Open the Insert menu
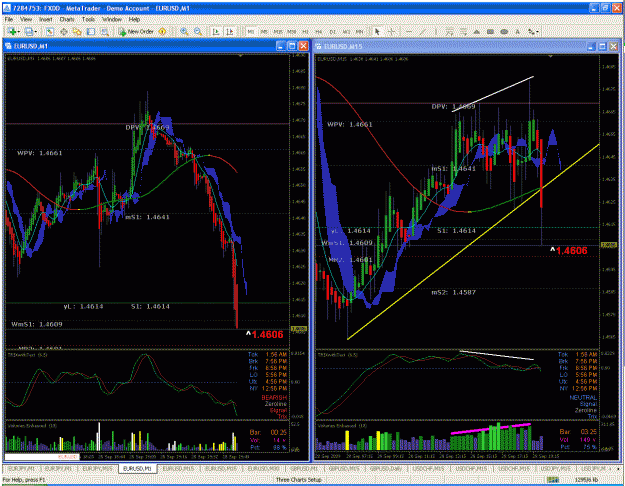 click(x=45, y=19)
